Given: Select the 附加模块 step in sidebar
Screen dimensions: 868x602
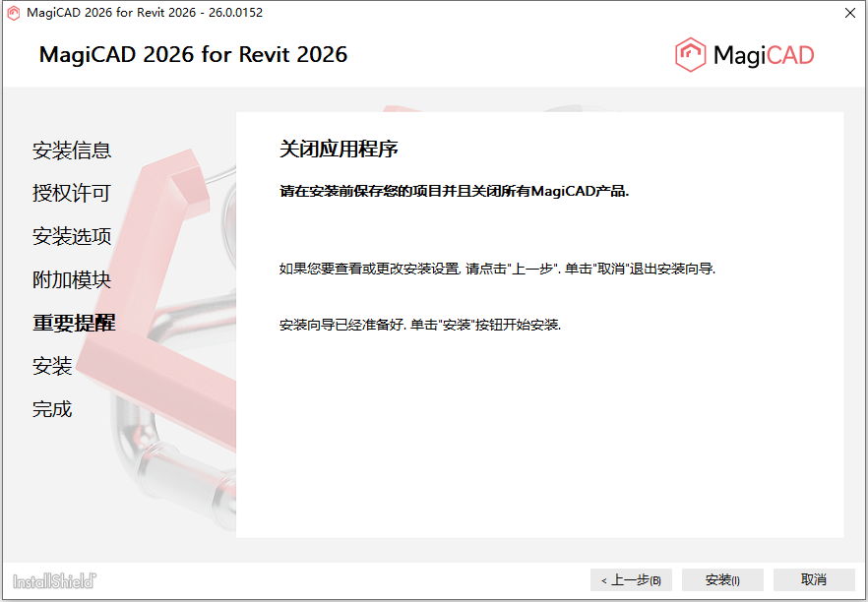Looking at the screenshot, I should coord(72,279).
